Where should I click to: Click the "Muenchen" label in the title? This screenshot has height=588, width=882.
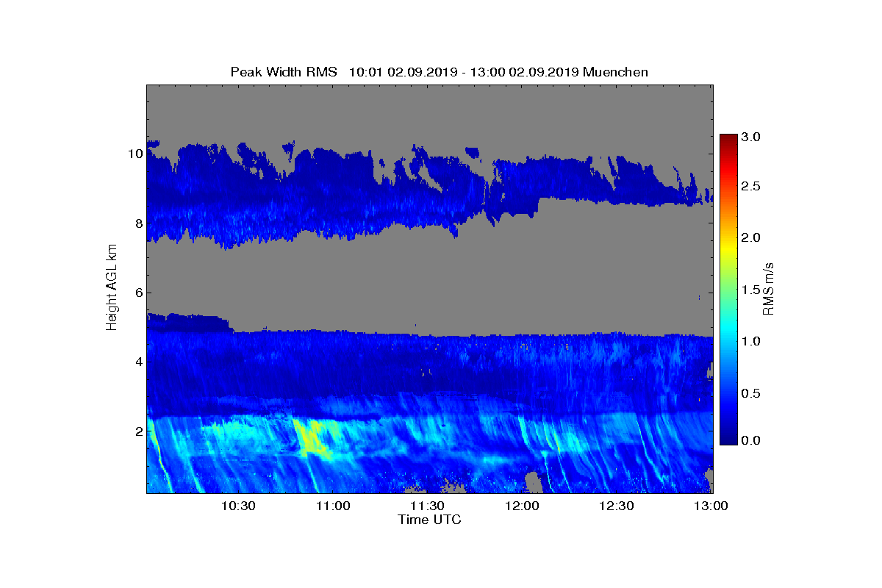pos(616,71)
